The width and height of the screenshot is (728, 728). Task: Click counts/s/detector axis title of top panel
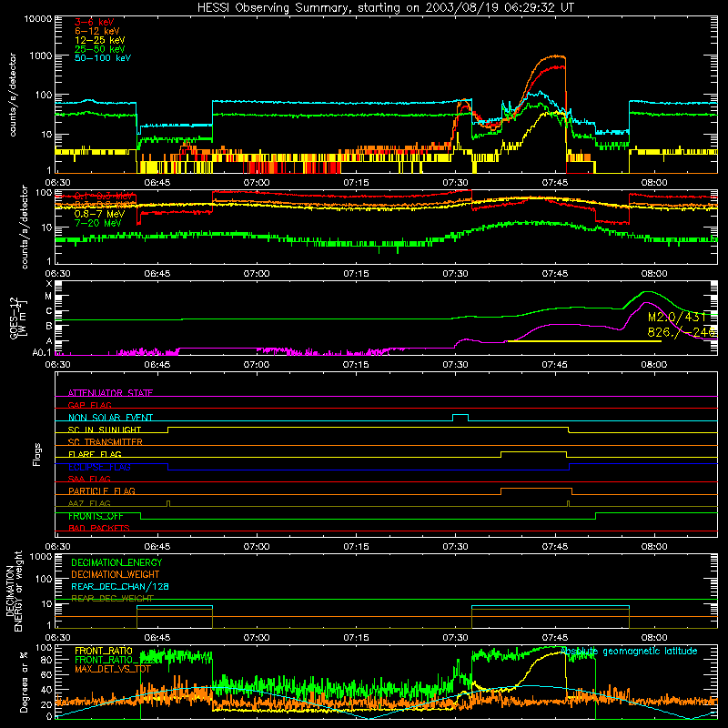pos(13,95)
